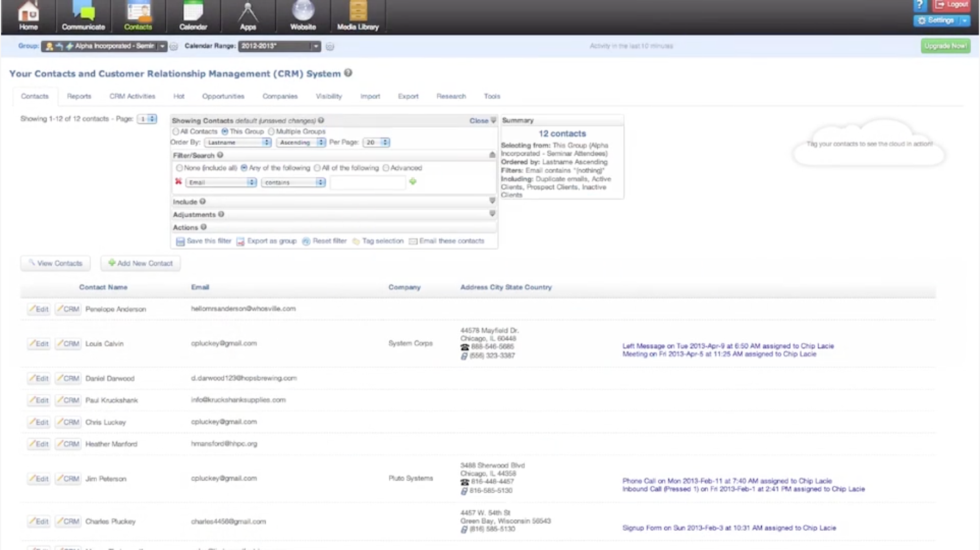This screenshot has height=550, width=980.
Task: Edit the Penelope Anderson contact
Action: (38, 309)
